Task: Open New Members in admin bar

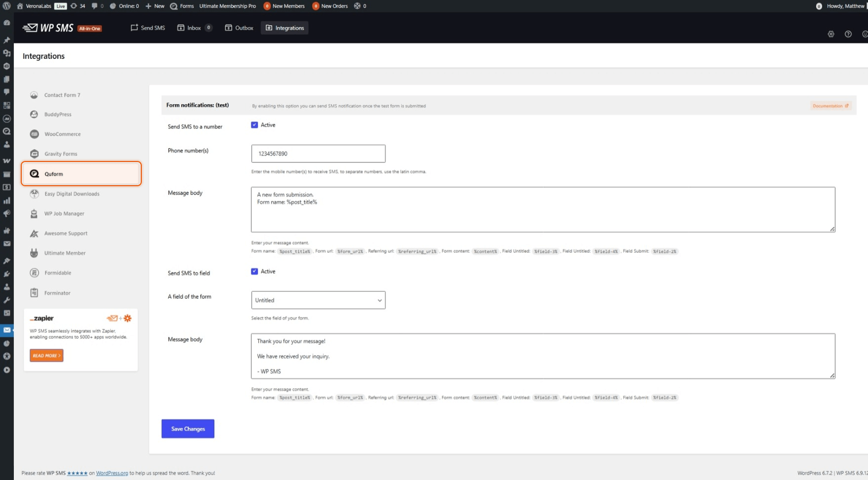Action: click(x=284, y=6)
